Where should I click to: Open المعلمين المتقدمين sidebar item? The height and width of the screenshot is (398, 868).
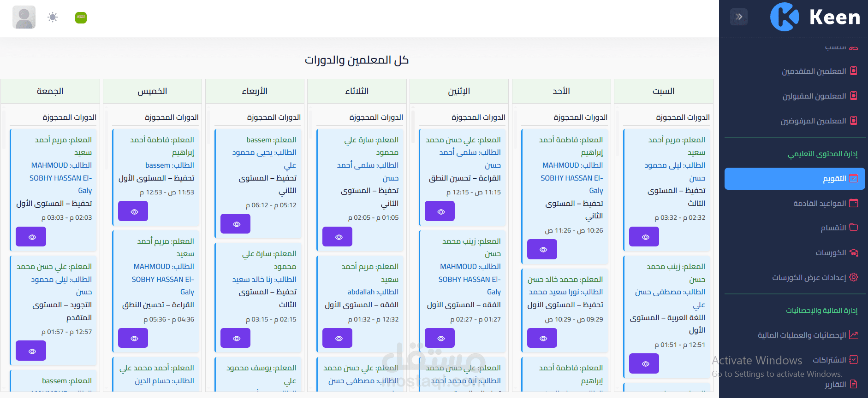(814, 71)
